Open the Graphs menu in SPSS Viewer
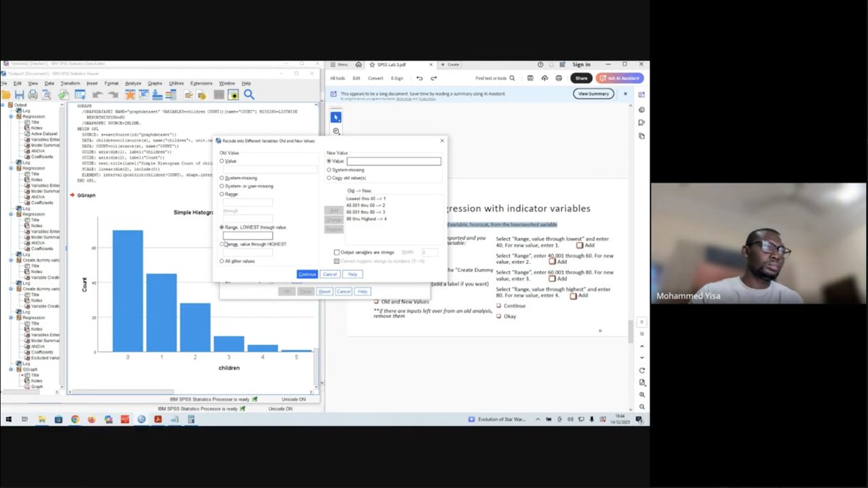This screenshot has width=868, height=488. [x=155, y=83]
